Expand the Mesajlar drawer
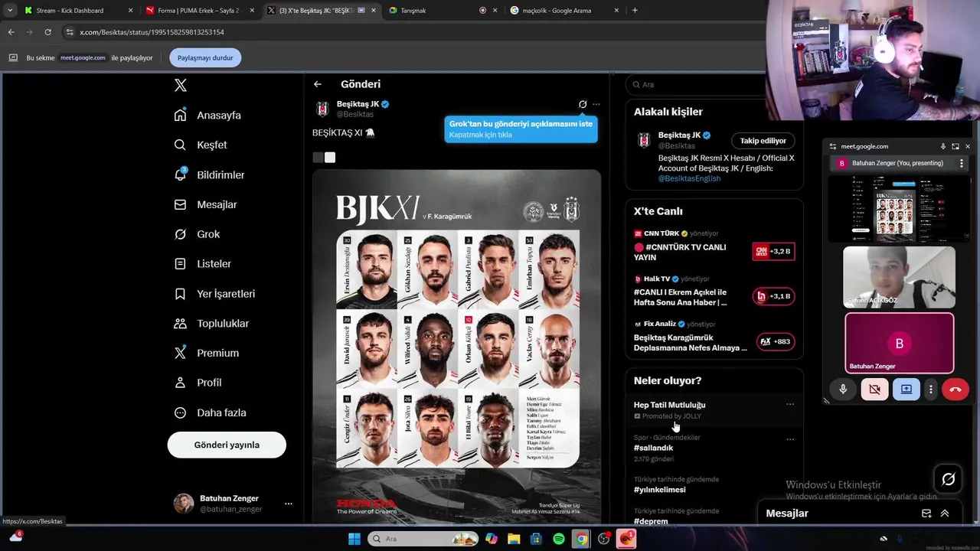The image size is (980, 551). click(945, 514)
